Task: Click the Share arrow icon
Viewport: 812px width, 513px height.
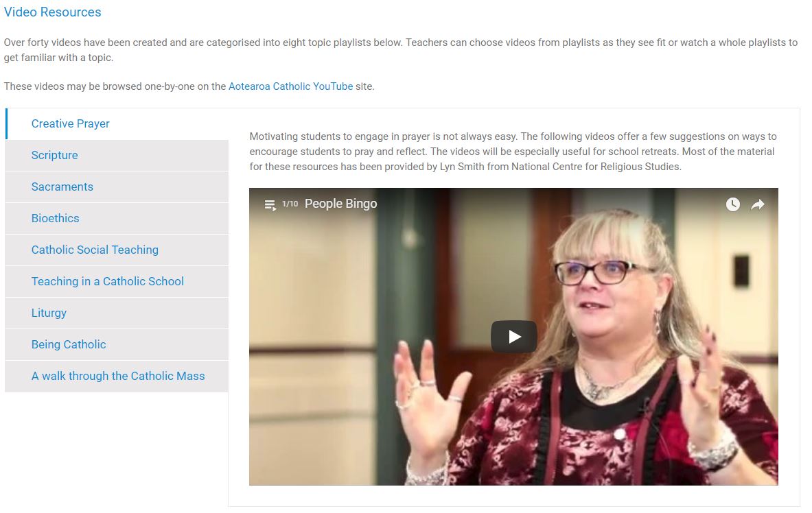Action: (758, 204)
